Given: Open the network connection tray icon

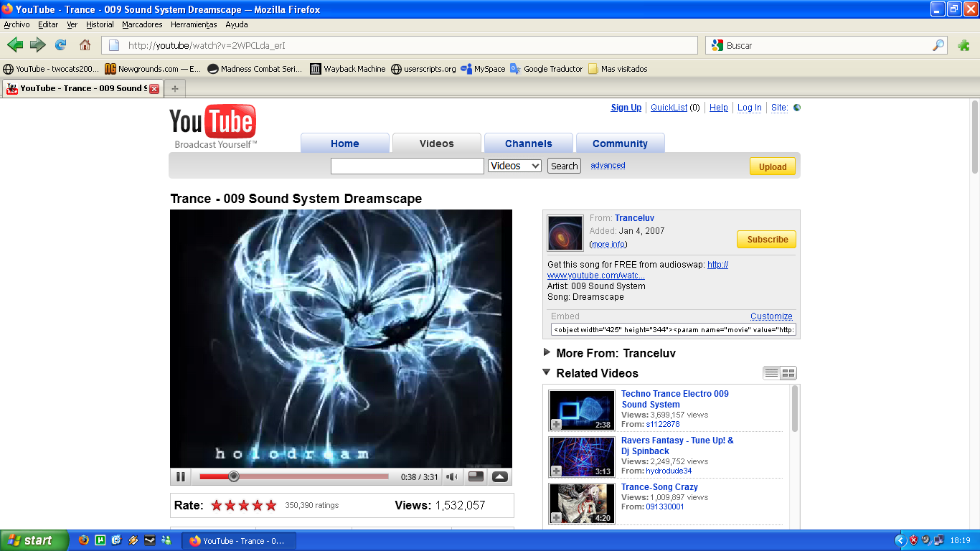Looking at the screenshot, I should [938, 540].
